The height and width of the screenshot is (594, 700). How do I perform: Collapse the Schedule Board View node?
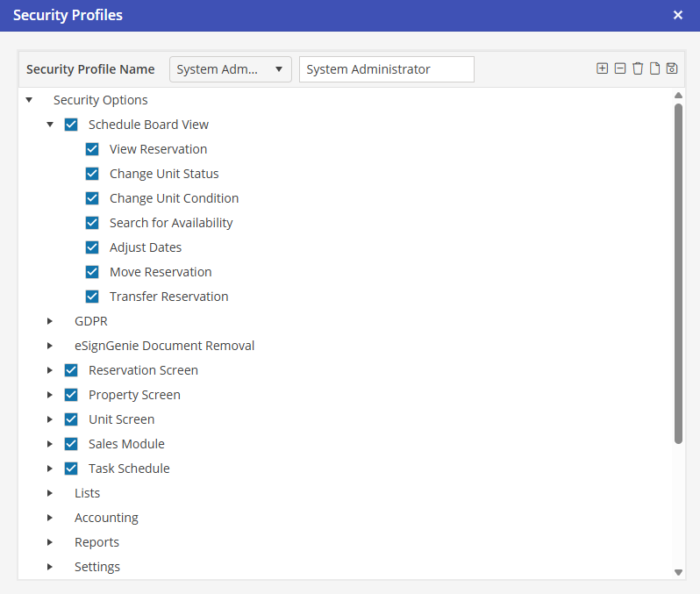(x=50, y=125)
